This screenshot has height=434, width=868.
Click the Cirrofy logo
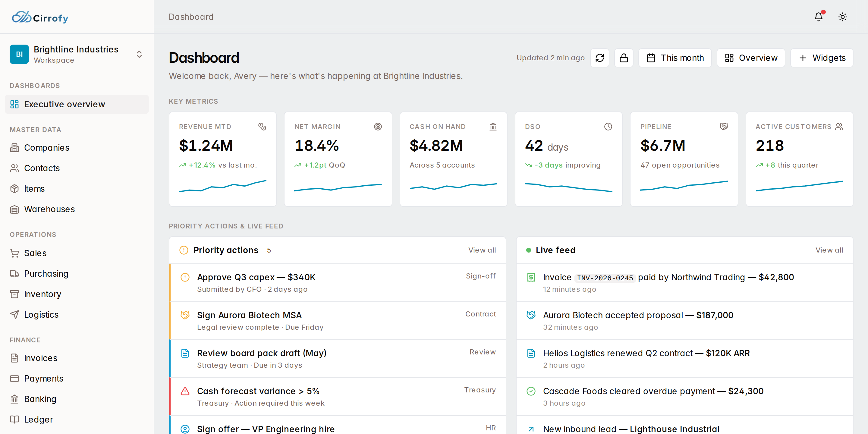[x=40, y=17]
